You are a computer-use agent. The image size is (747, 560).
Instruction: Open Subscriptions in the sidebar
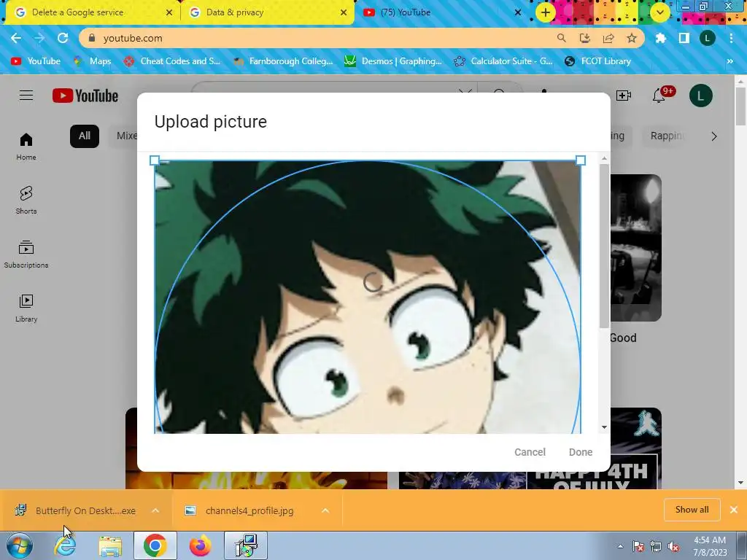(x=26, y=254)
